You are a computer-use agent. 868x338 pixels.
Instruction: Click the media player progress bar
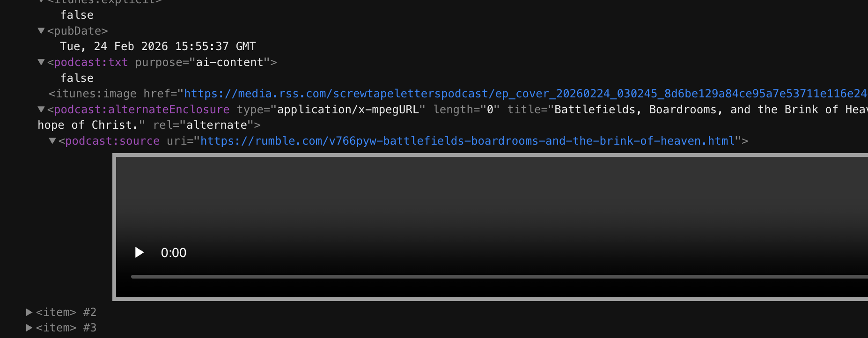tap(499, 277)
